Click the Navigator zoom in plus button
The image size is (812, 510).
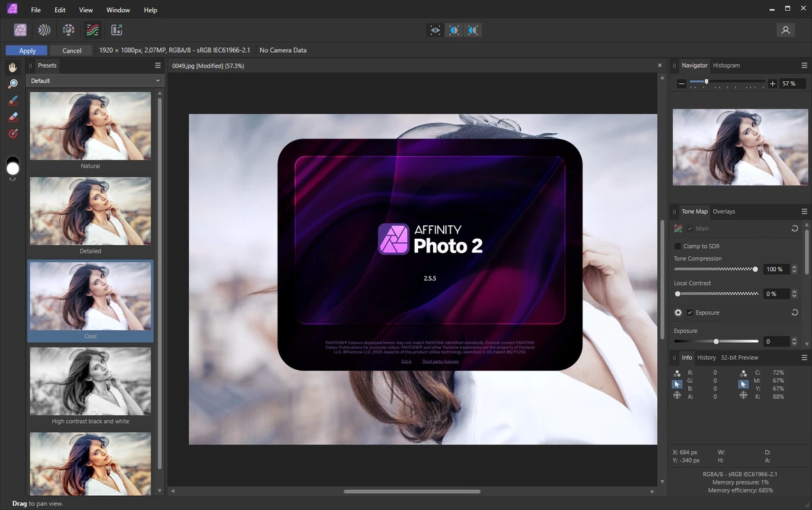click(773, 84)
